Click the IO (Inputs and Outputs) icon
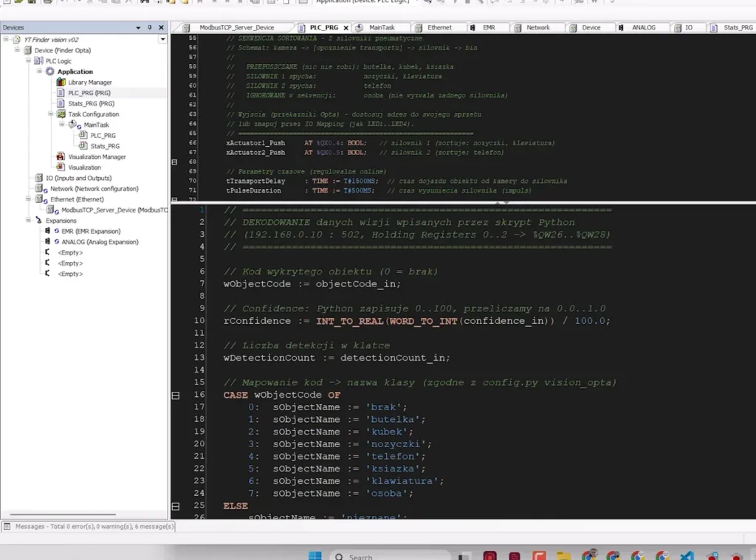Image resolution: width=756 pixels, height=560 pixels. tap(39, 178)
